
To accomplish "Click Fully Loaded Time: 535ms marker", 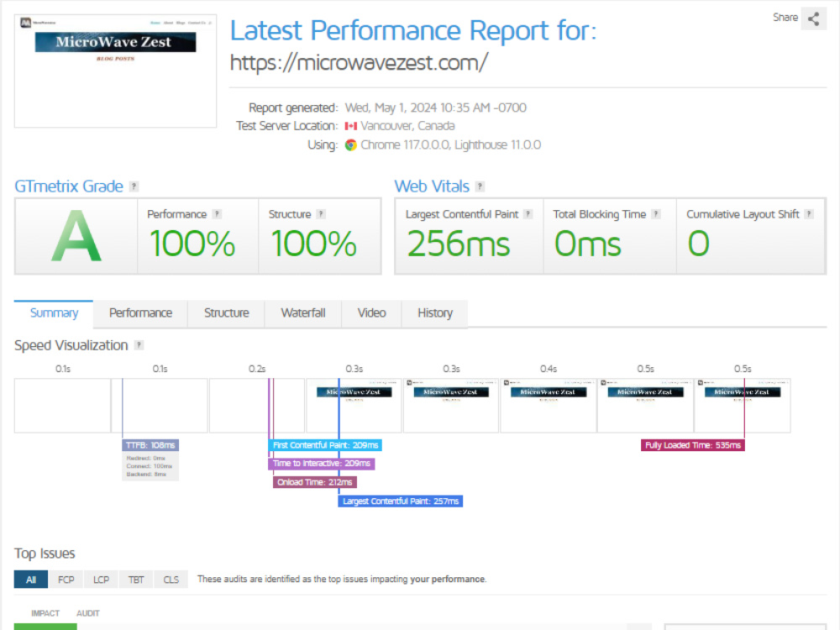I will pyautogui.click(x=693, y=445).
